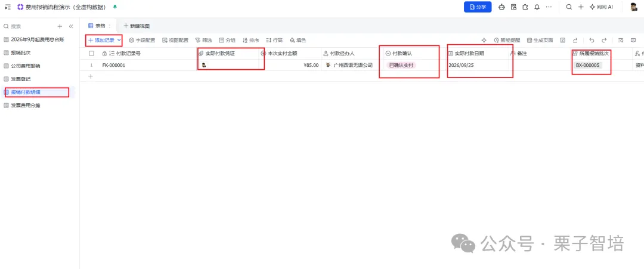The height and width of the screenshot is (269, 644).
Task: Collapse the sidebar with the double chevron
Action: (70, 26)
